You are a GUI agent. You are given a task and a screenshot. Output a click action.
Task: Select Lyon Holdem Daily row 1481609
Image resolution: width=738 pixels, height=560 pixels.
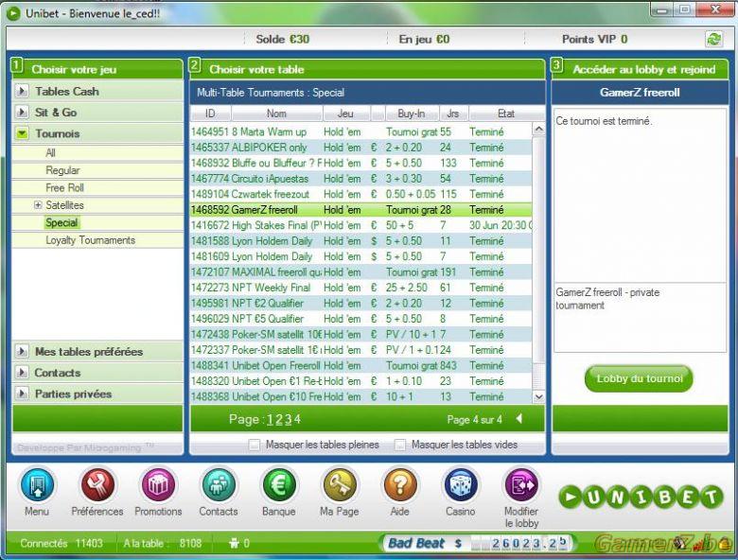361,256
